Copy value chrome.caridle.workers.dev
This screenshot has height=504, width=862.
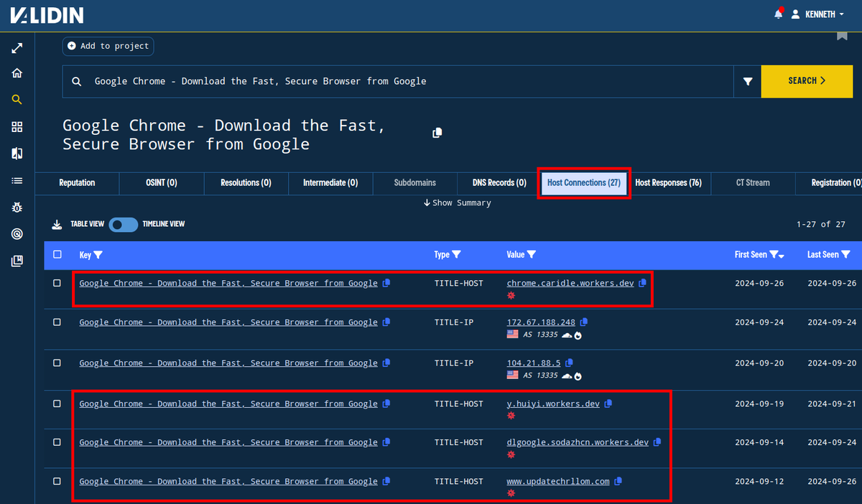coord(642,283)
